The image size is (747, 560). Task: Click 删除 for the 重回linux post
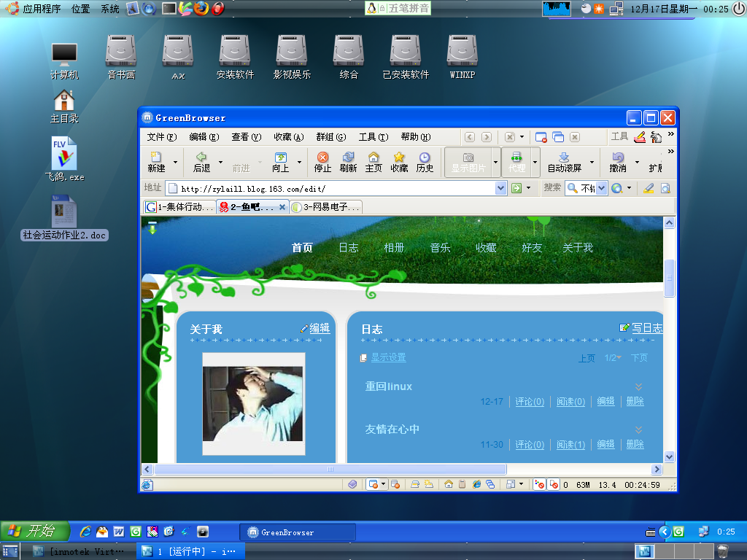tap(635, 401)
